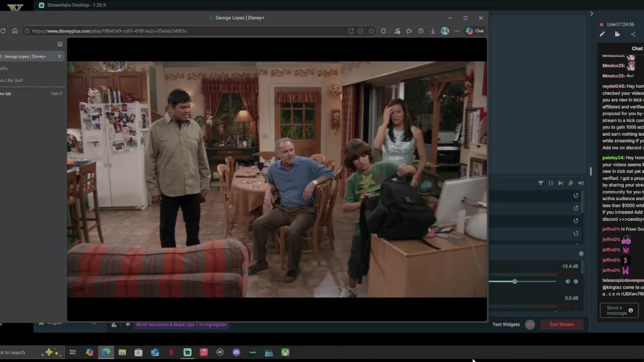644x362 pixels.
Task: Skip the current alert in recent events
Action: [x=560, y=183]
